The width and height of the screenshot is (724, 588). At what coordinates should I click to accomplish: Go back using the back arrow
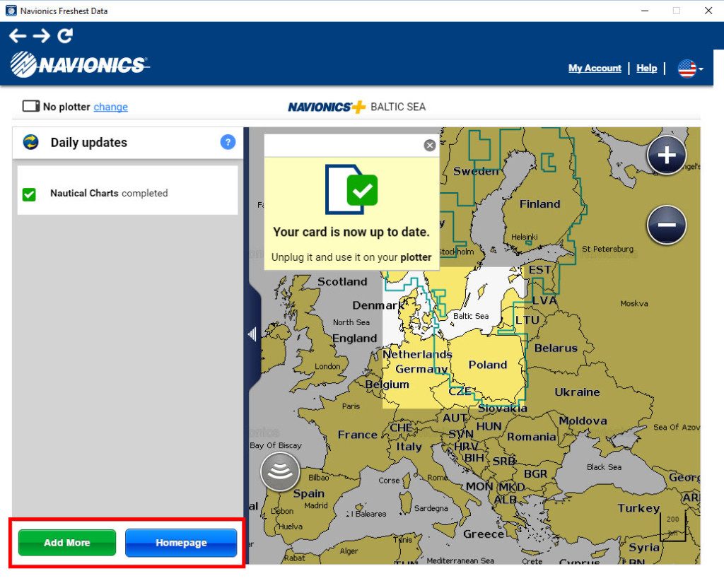tap(18, 35)
